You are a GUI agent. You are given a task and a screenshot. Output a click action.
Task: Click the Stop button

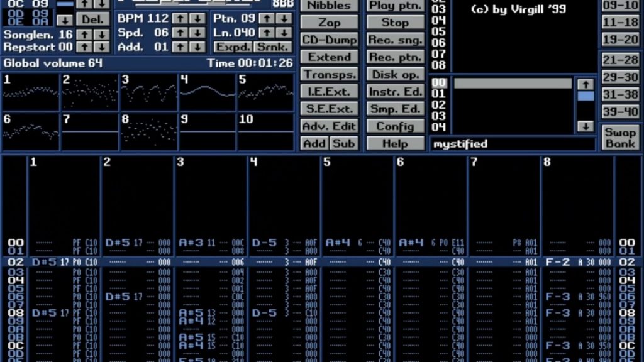tap(396, 22)
